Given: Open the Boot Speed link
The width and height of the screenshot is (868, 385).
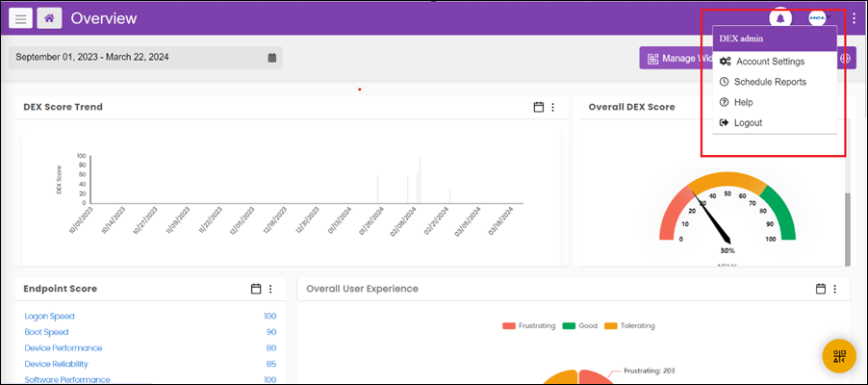Looking at the screenshot, I should point(46,332).
